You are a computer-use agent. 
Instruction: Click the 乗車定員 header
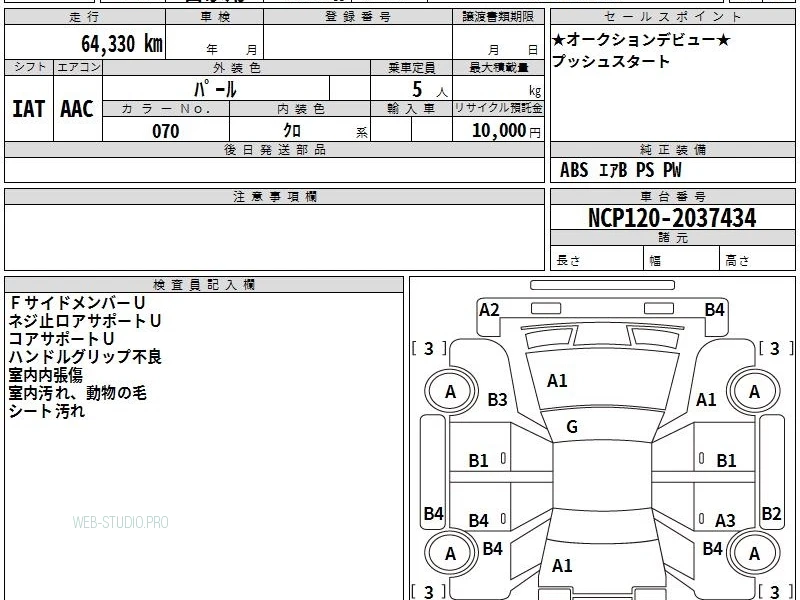[x=411, y=67]
